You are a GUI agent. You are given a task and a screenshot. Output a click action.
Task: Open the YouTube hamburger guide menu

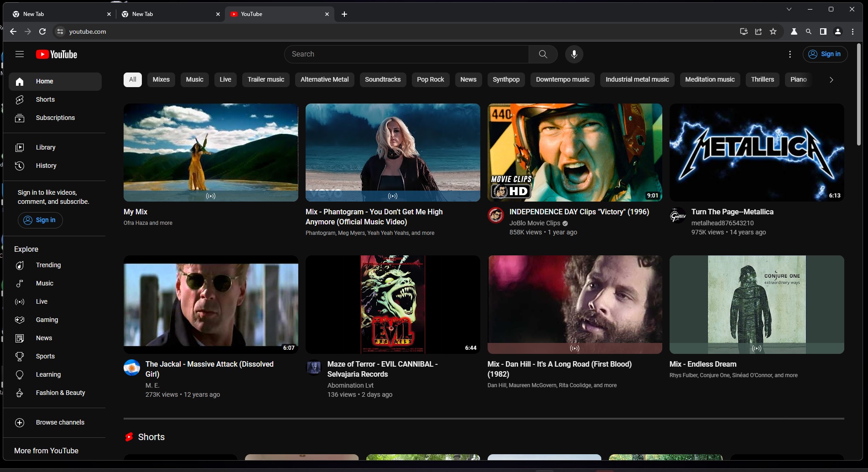click(19, 54)
